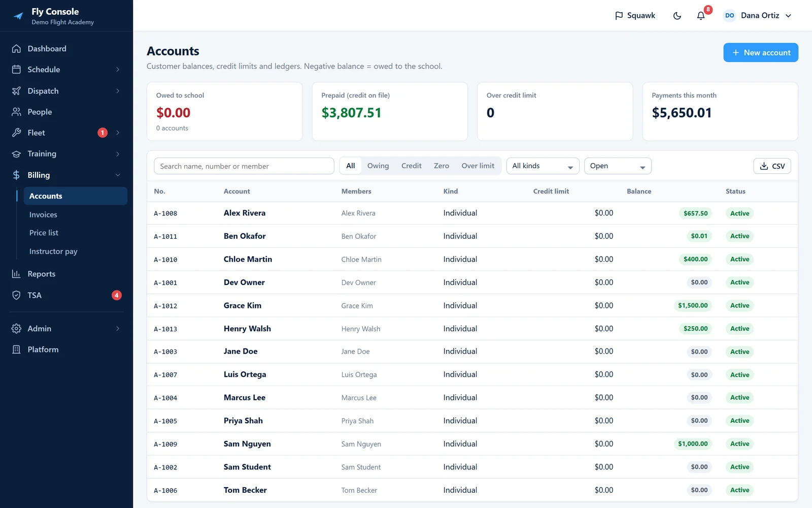Collapse the Billing menu chevron
The image size is (812, 508).
(118, 175)
